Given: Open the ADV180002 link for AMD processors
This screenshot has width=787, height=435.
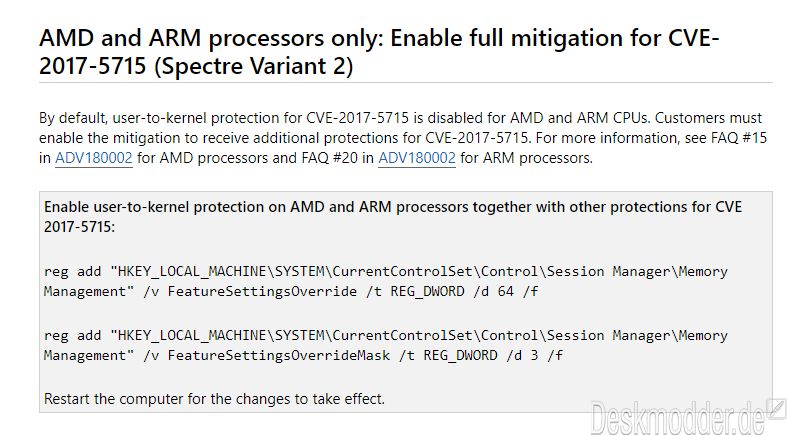Looking at the screenshot, I should [88, 158].
